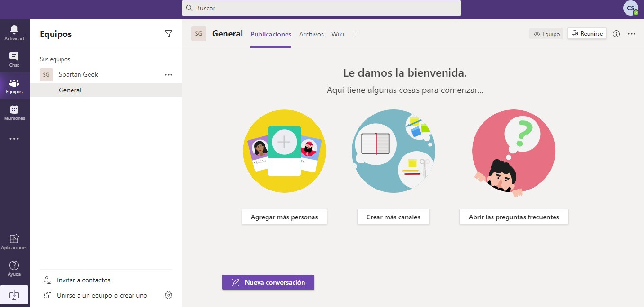Click the add people illustration
The width and height of the screenshot is (644, 307).
click(x=285, y=151)
